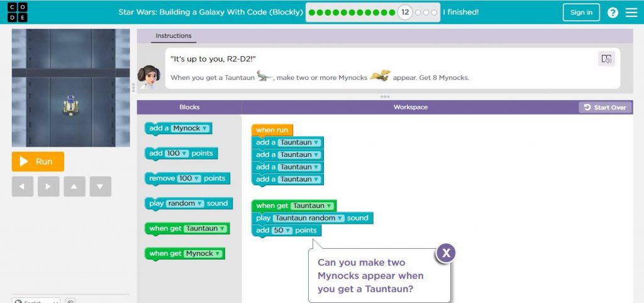This screenshot has height=303, width=644.
Task: Open the 50 points dropdown in workspace
Action: (282, 231)
